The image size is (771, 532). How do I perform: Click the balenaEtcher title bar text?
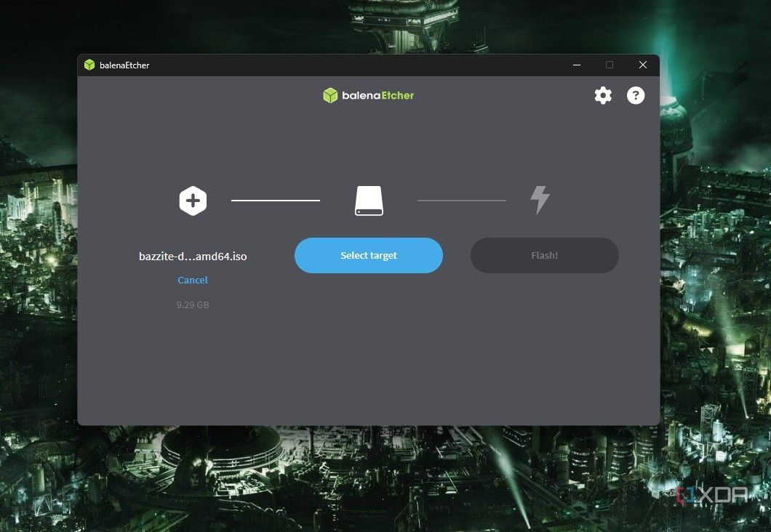click(x=124, y=65)
